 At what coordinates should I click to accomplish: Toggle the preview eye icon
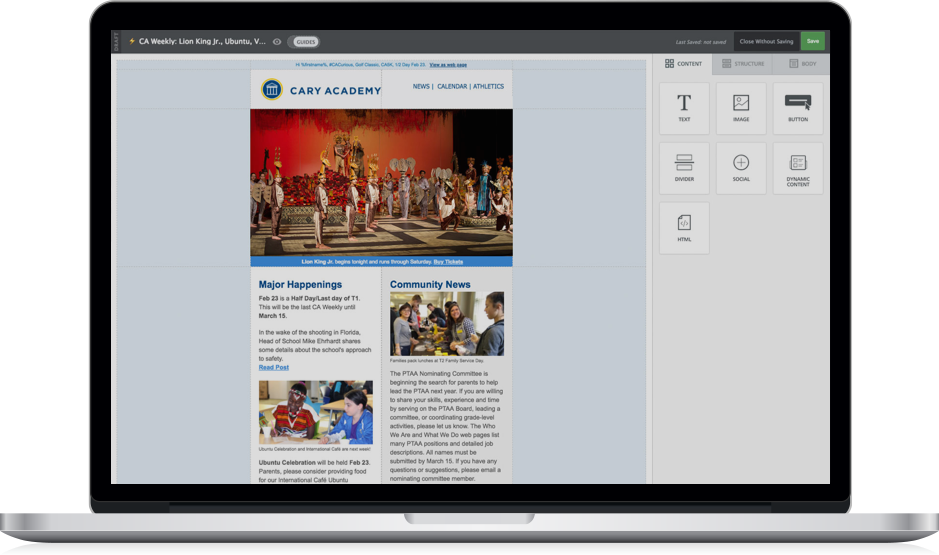coord(277,42)
